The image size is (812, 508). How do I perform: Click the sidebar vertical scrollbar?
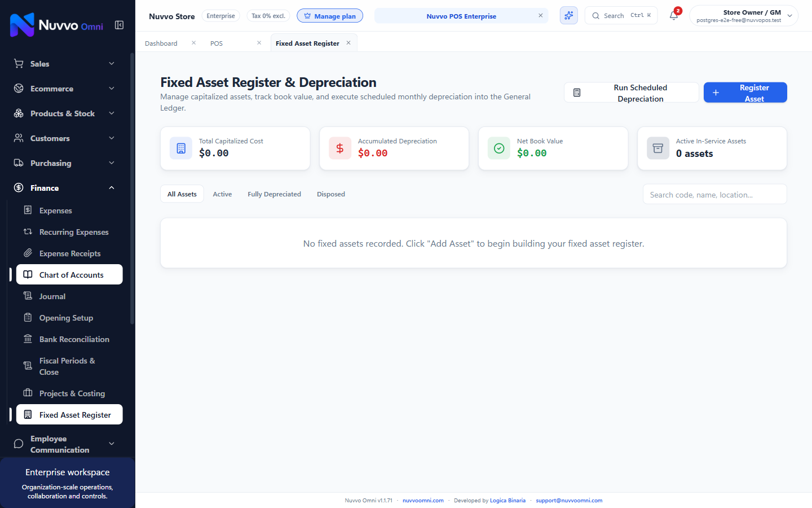(x=132, y=189)
